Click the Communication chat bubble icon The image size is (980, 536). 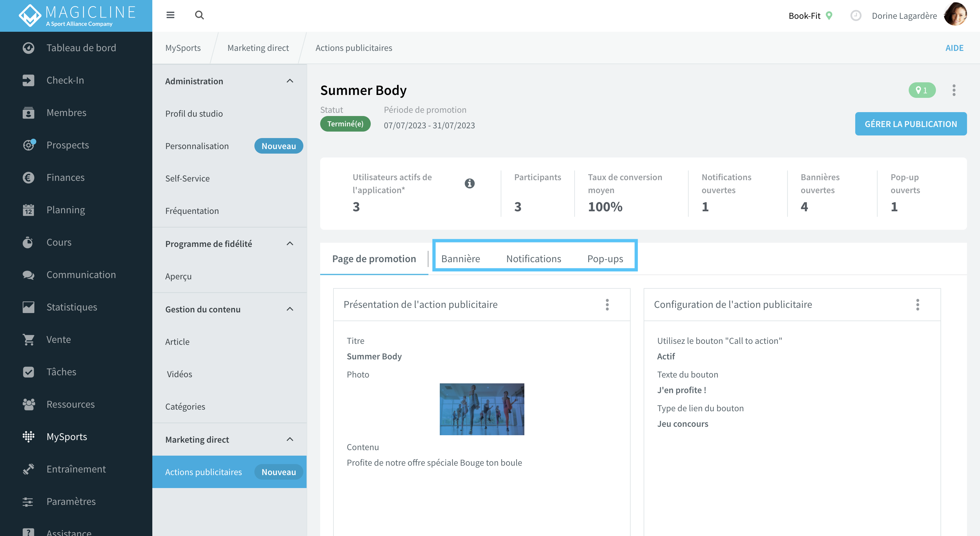[x=29, y=275]
